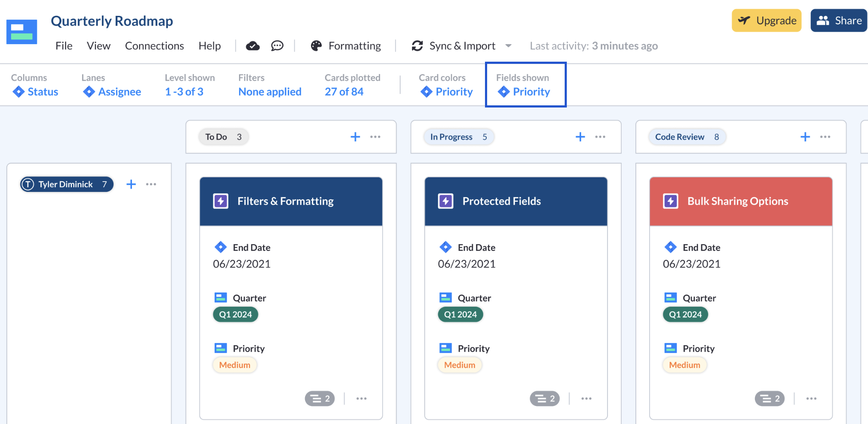The height and width of the screenshot is (424, 868).
Task: Open the Bulk Sharing Options card
Action: (x=741, y=201)
